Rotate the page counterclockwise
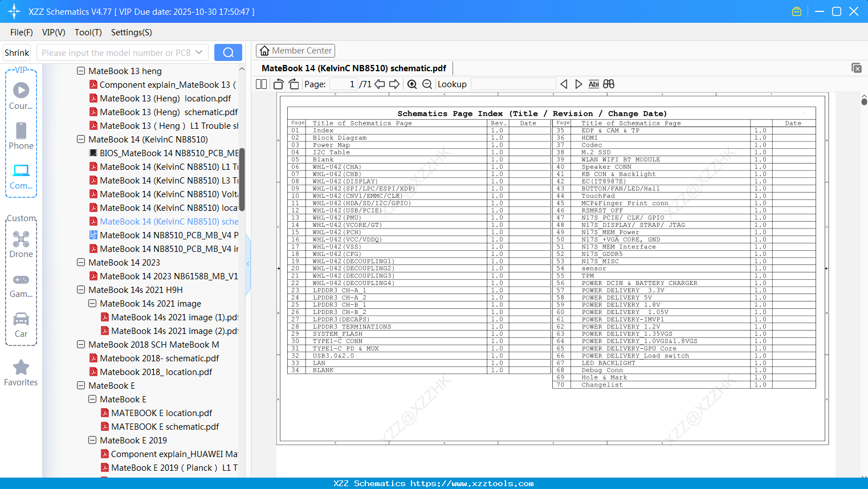 pos(279,84)
